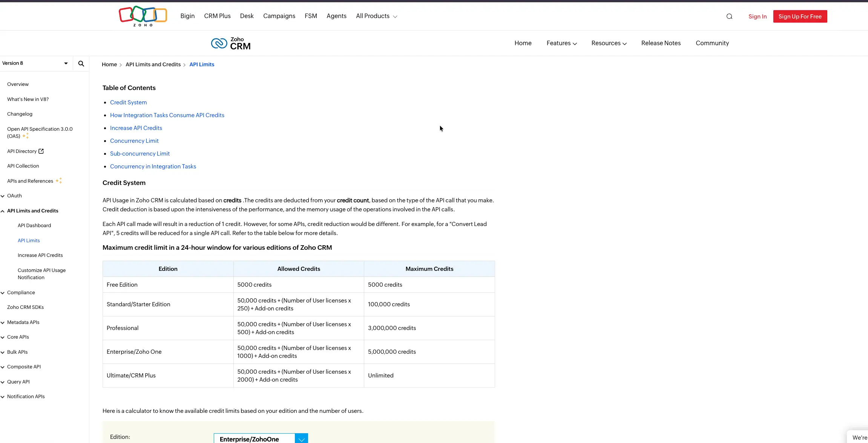The image size is (868, 443).
Task: Click the API Directory external link icon
Action: pyautogui.click(x=41, y=151)
